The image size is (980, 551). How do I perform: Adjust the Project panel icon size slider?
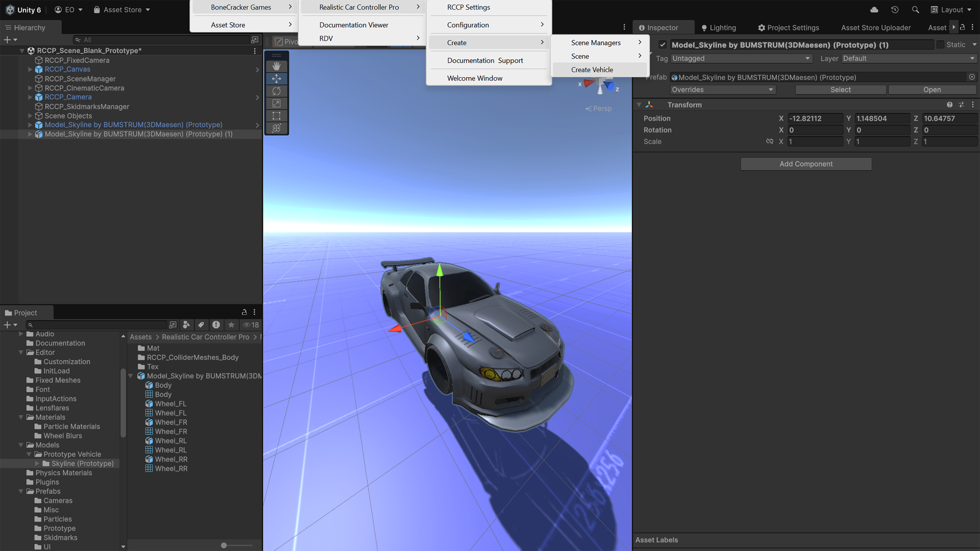click(224, 545)
